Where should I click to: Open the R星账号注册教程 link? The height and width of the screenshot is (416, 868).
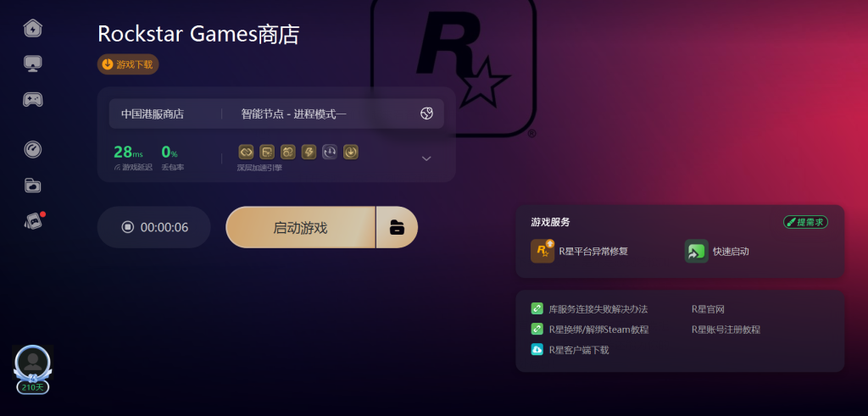point(726,330)
